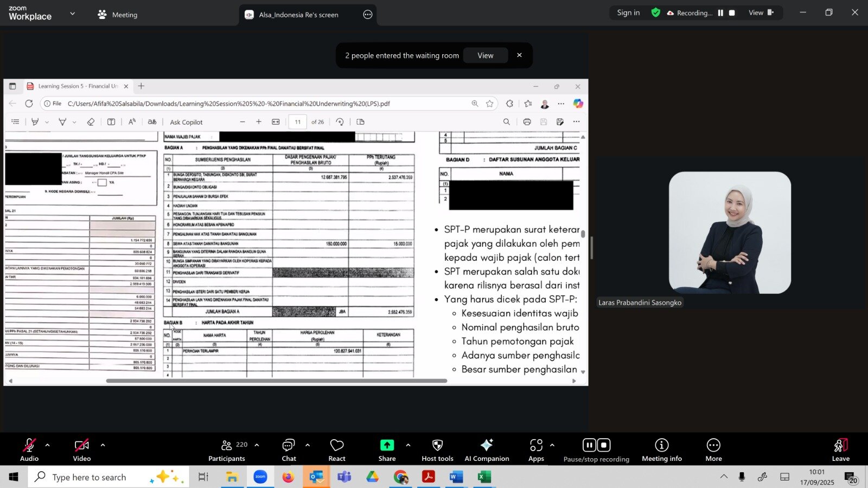The height and width of the screenshot is (488, 868).
Task: Unmute microphone with Audio button
Action: pos(29,450)
